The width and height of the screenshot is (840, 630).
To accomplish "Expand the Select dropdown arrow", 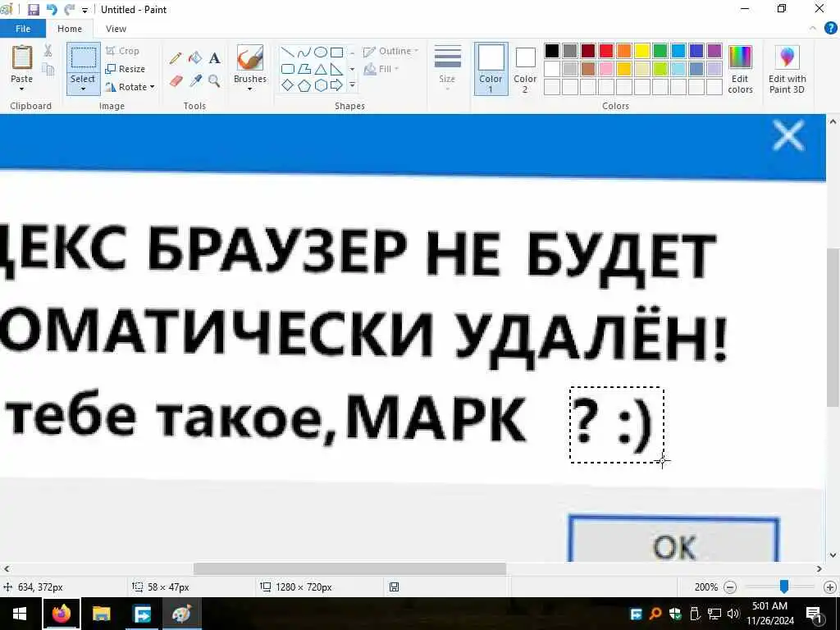I will [83, 89].
